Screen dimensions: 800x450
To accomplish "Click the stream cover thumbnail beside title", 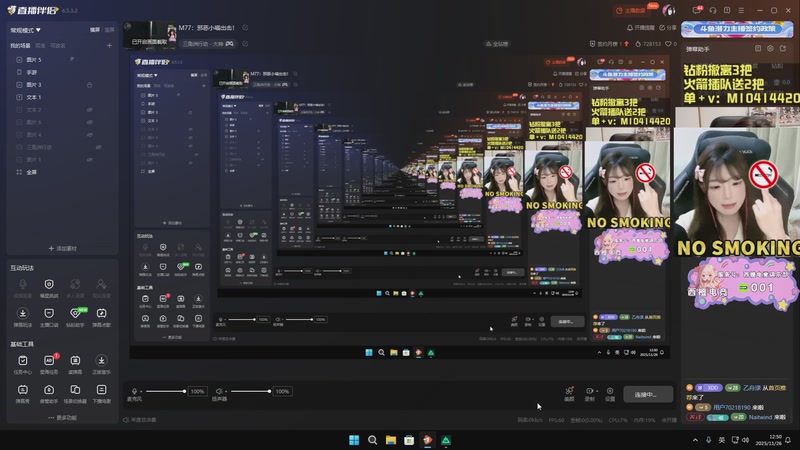I will 150,35.
